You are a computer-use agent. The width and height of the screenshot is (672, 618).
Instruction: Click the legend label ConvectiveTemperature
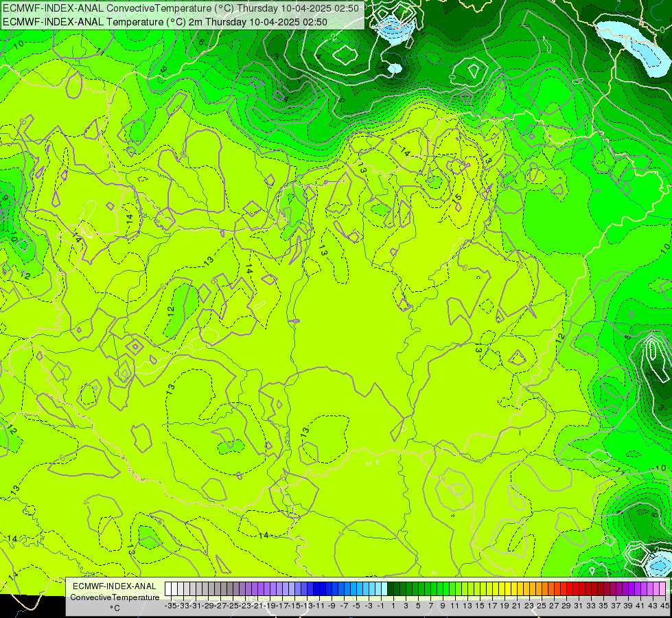(x=115, y=597)
